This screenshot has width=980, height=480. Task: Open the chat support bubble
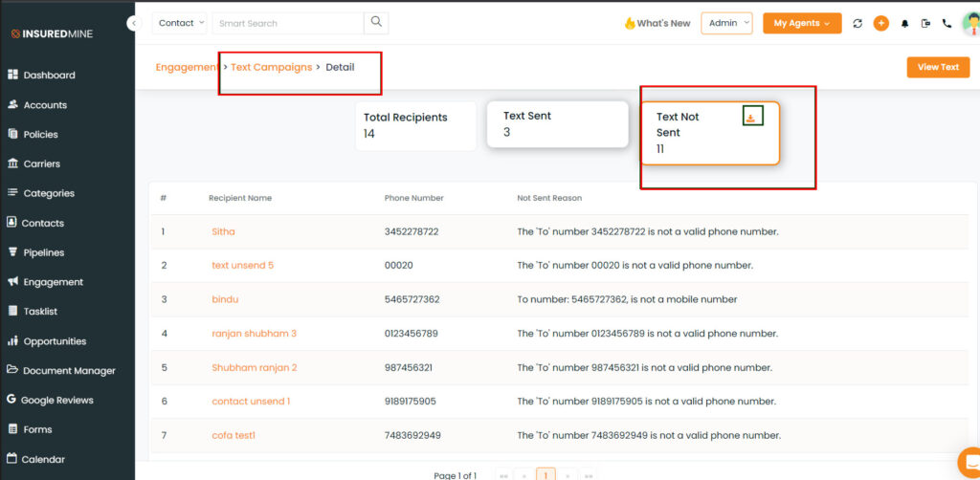point(969,463)
